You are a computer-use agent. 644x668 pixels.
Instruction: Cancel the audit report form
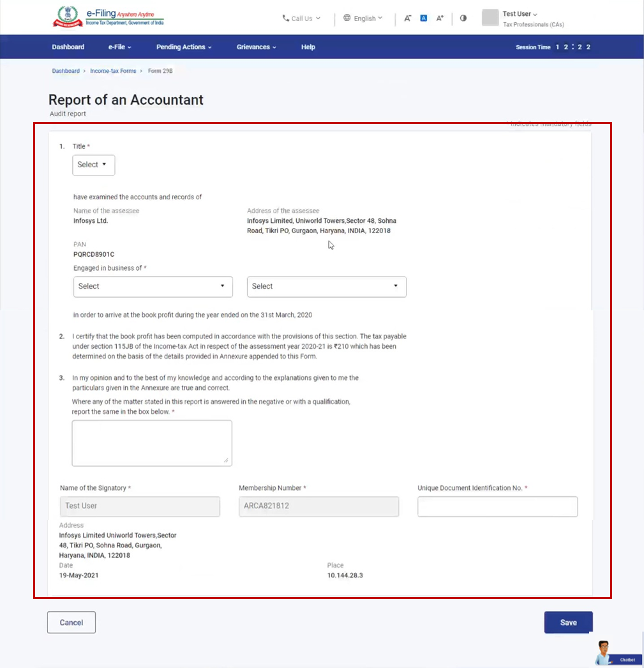(x=71, y=622)
